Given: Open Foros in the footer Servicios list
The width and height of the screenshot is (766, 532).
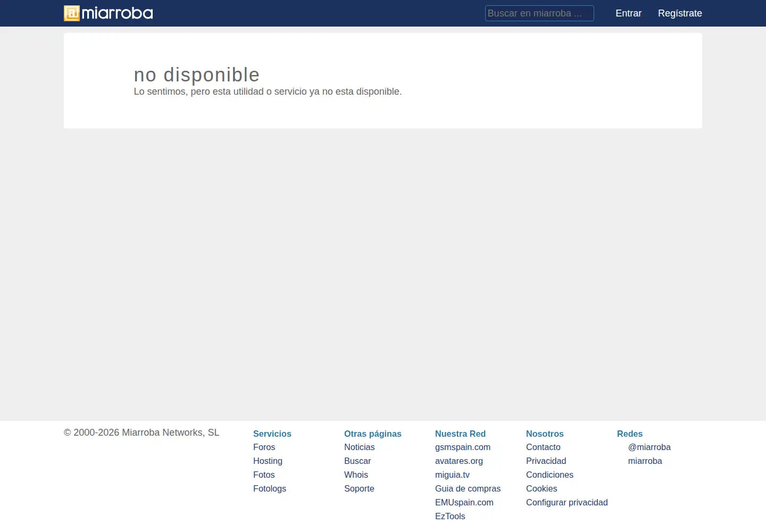Looking at the screenshot, I should 264,447.
